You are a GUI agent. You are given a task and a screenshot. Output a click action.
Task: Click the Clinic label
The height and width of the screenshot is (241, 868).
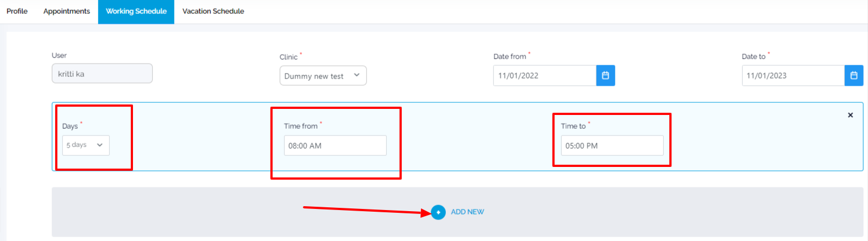pyautogui.click(x=289, y=57)
